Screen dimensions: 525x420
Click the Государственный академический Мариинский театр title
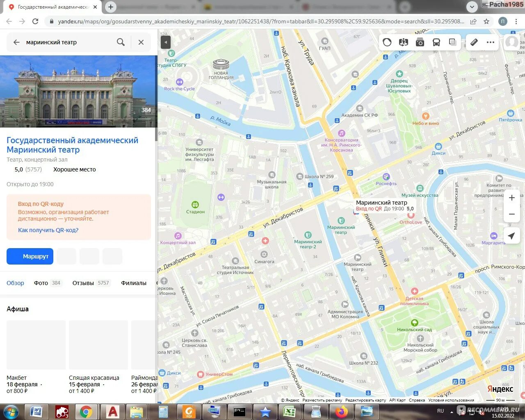tap(73, 145)
